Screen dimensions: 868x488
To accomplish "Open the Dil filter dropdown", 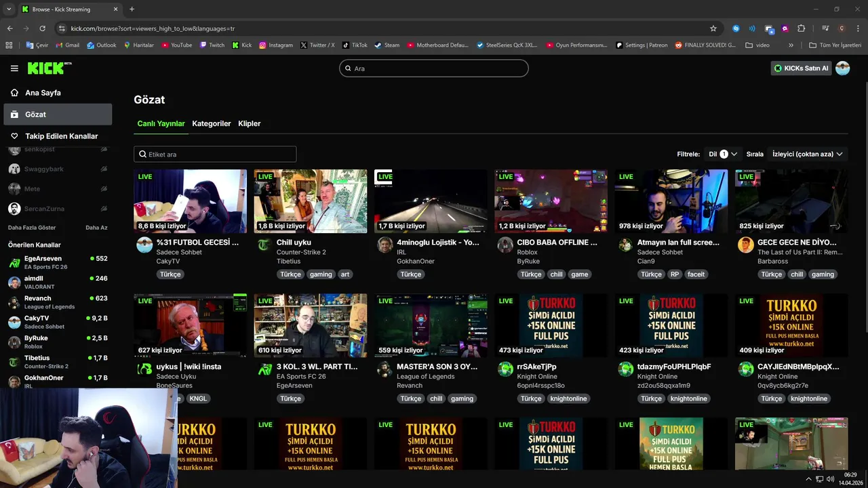I will tap(722, 154).
